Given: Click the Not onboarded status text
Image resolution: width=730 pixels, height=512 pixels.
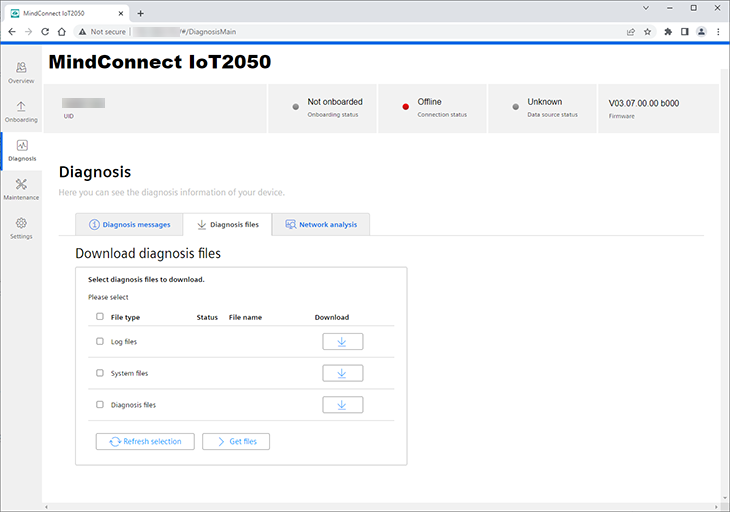Looking at the screenshot, I should pyautogui.click(x=335, y=101).
